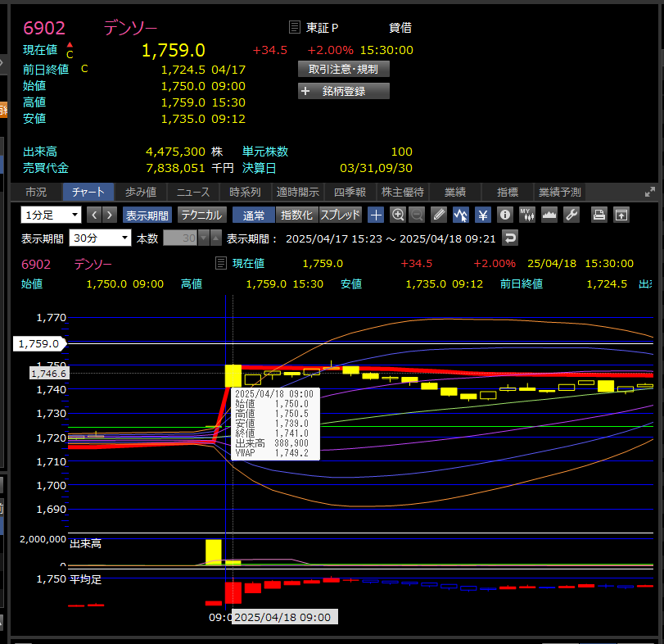
Task: Zoom out on the chart with magnifier minus
Action: [x=417, y=215]
